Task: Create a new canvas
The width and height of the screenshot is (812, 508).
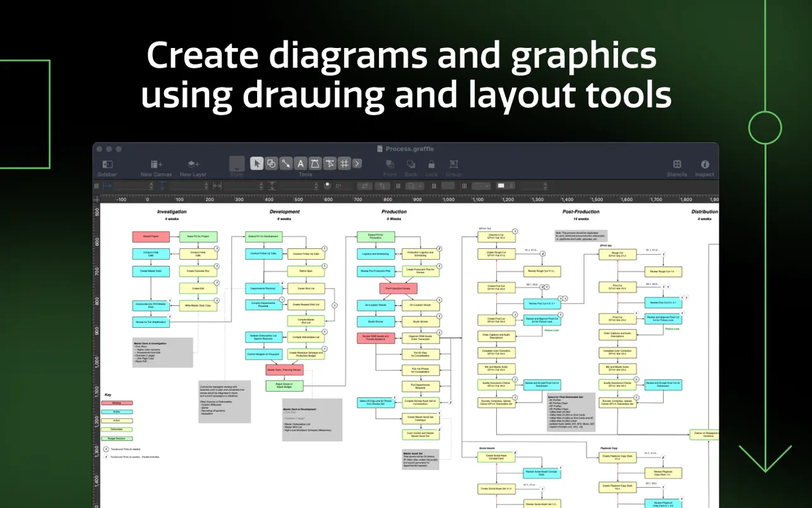Action: (155, 164)
